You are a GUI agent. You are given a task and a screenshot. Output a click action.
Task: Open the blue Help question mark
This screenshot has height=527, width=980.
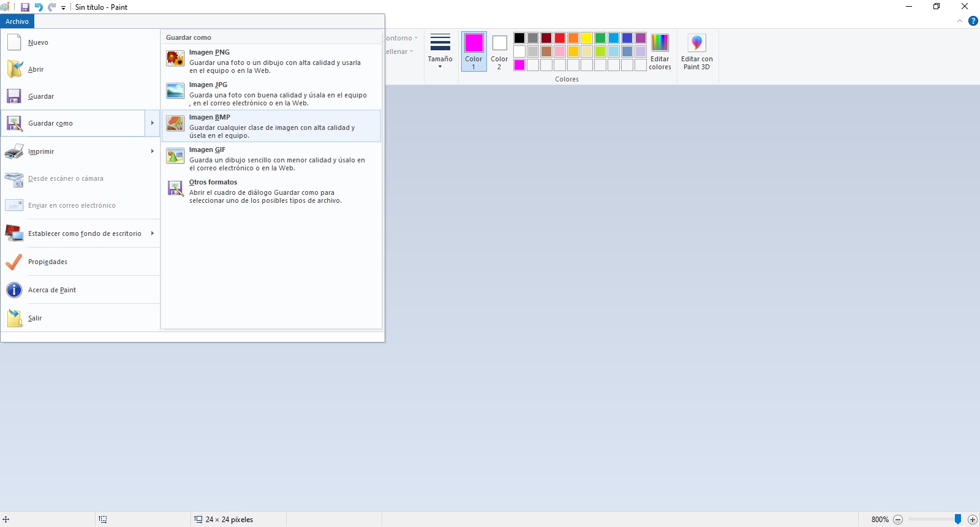pyautogui.click(x=973, y=21)
